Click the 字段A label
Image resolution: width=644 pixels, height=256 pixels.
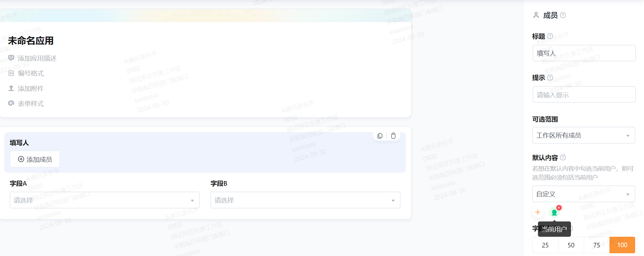click(18, 184)
